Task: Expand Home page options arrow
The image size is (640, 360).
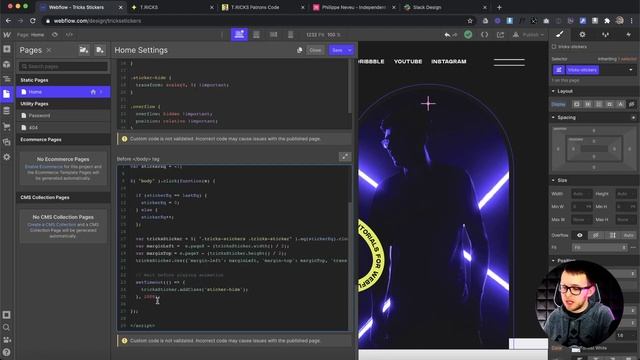Action: [x=101, y=92]
